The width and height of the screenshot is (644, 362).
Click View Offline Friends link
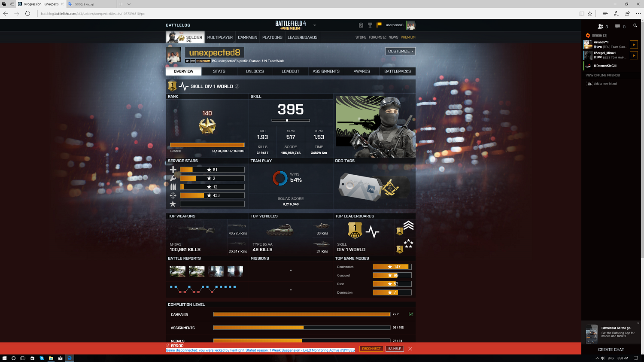pos(603,75)
